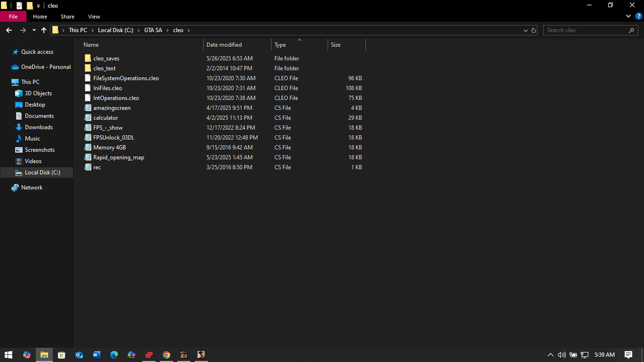This screenshot has width=644, height=362.
Task: Switch to the Home ribbon tab
Action: 40,17
